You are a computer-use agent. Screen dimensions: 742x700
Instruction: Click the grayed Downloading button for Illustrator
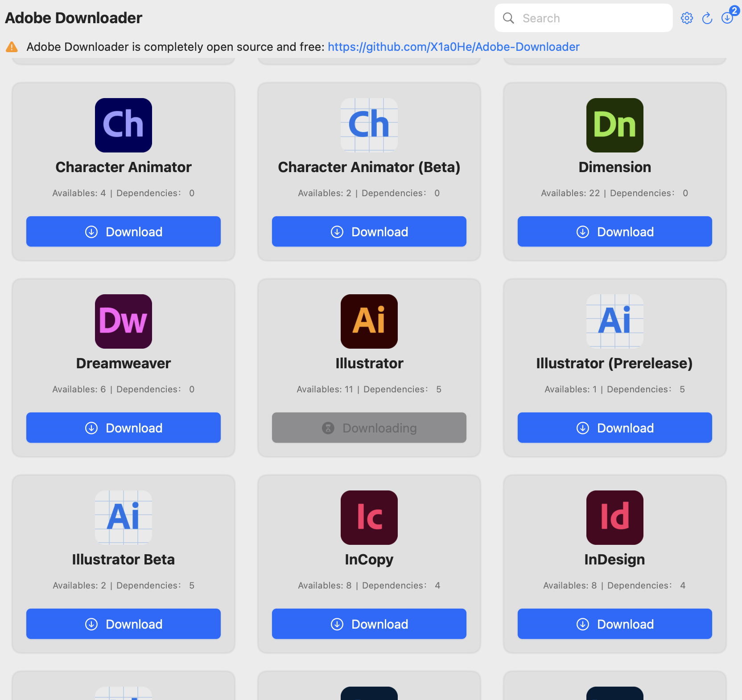[369, 428]
